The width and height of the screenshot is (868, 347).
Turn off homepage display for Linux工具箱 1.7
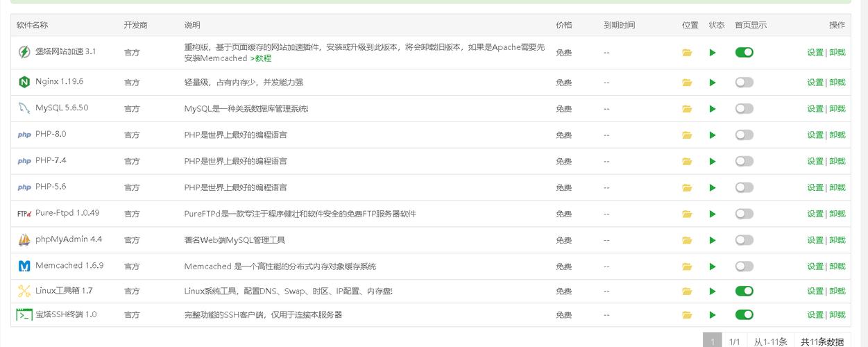tap(744, 291)
